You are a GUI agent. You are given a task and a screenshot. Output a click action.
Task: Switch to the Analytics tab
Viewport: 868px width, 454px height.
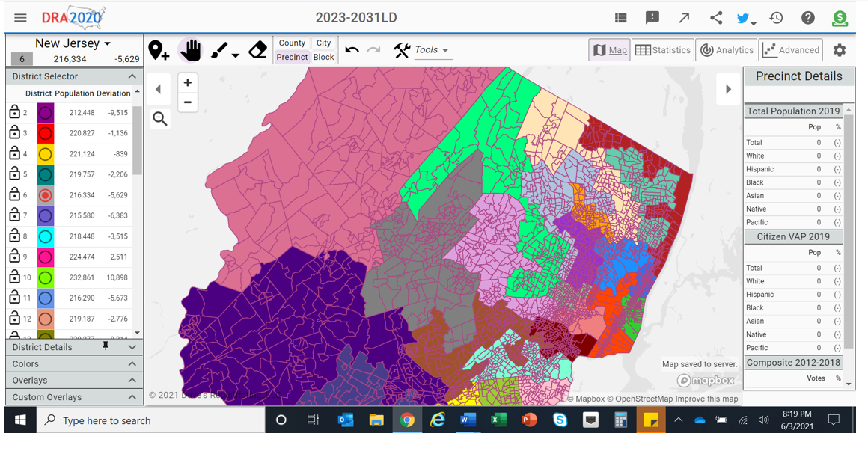pos(726,50)
